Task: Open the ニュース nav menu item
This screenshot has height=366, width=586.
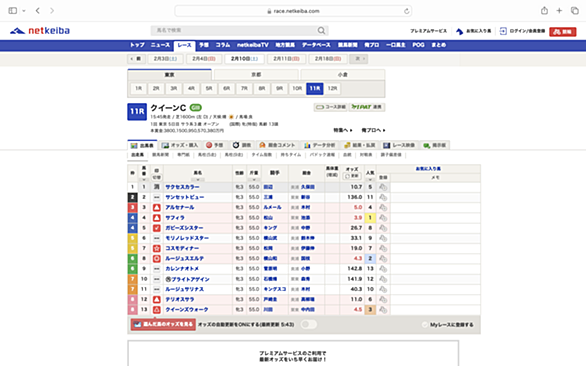Action: 160,45
